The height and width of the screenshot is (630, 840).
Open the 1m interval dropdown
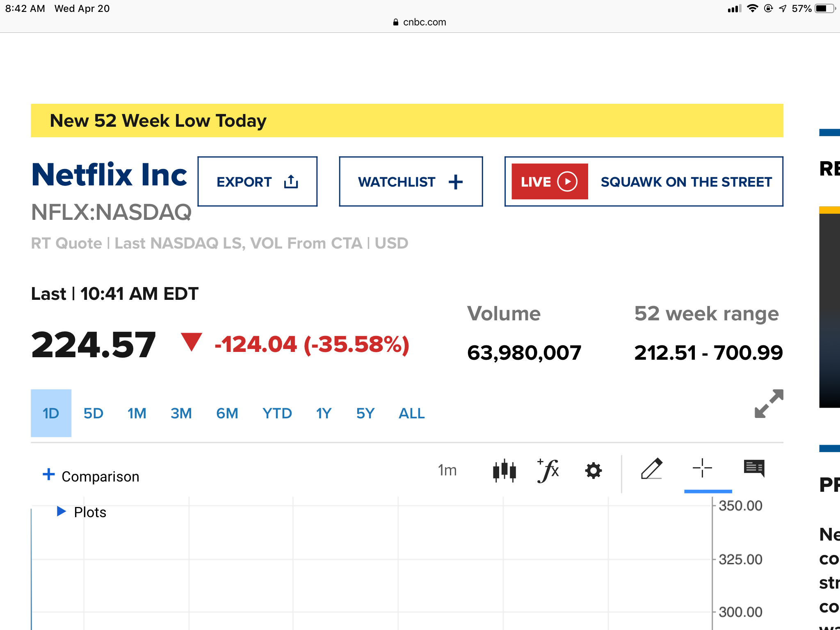coord(447,470)
